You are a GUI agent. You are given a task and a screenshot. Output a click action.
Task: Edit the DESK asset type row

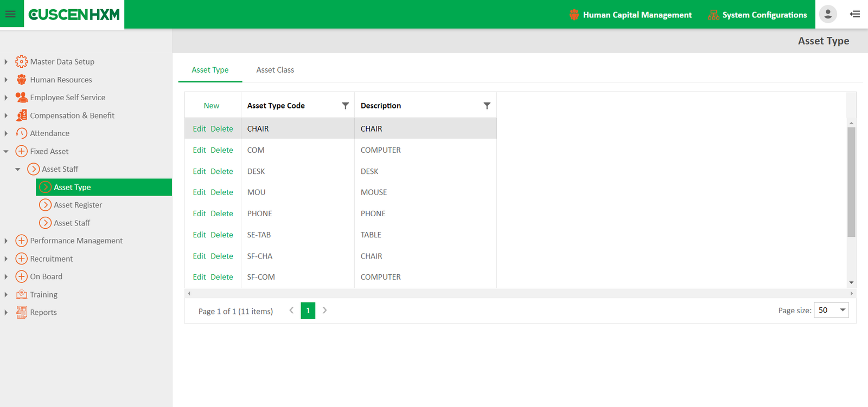point(199,171)
